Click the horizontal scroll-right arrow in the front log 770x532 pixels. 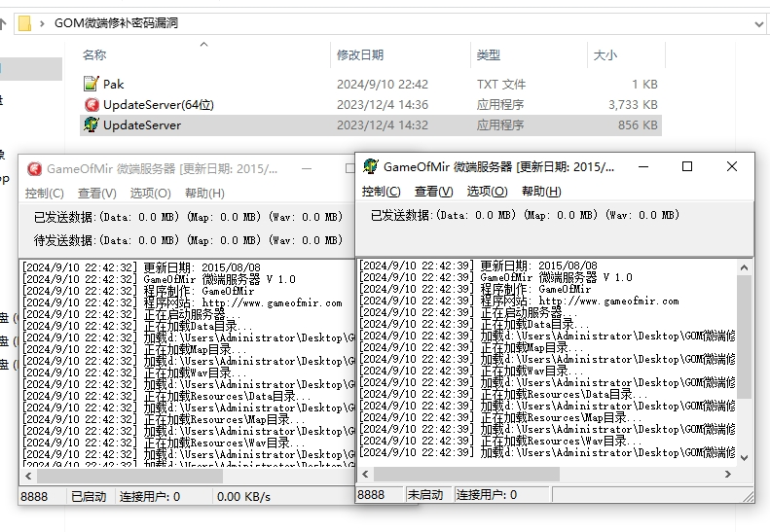tap(728, 474)
